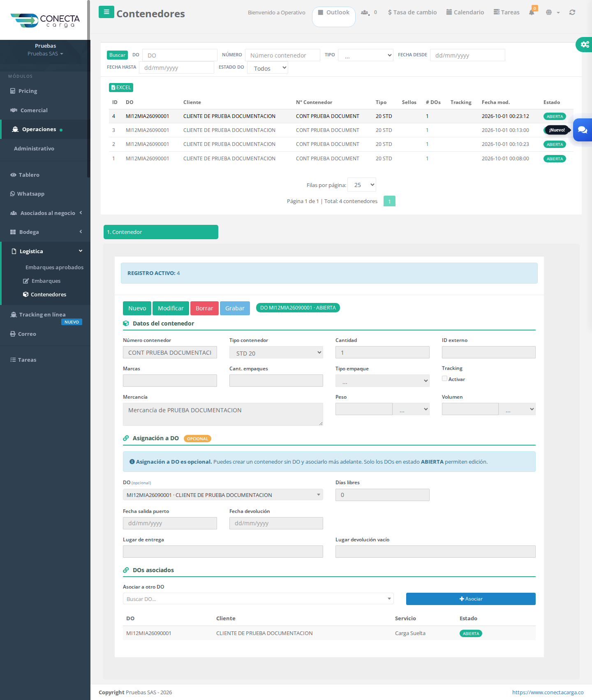Click the Modificar button
The image size is (592, 700).
click(x=171, y=308)
